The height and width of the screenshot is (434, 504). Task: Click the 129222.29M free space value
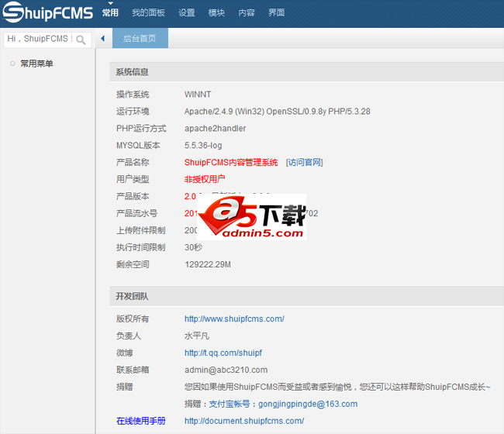(208, 264)
